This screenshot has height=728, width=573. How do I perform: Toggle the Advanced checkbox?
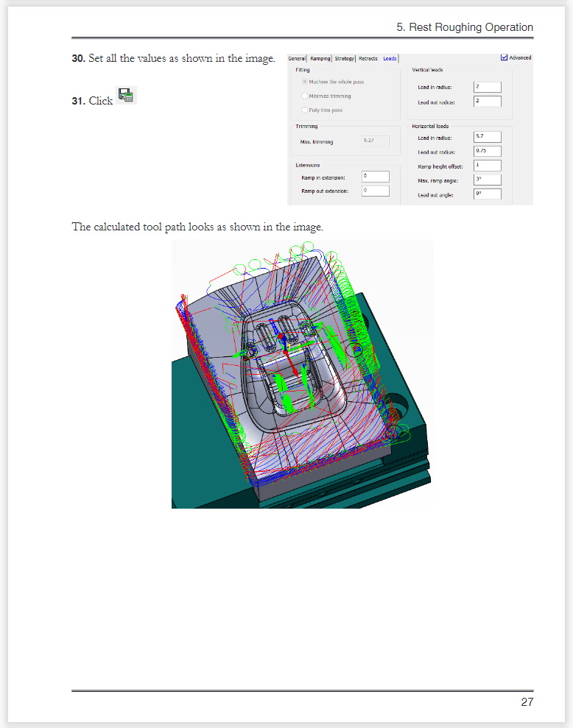505,57
